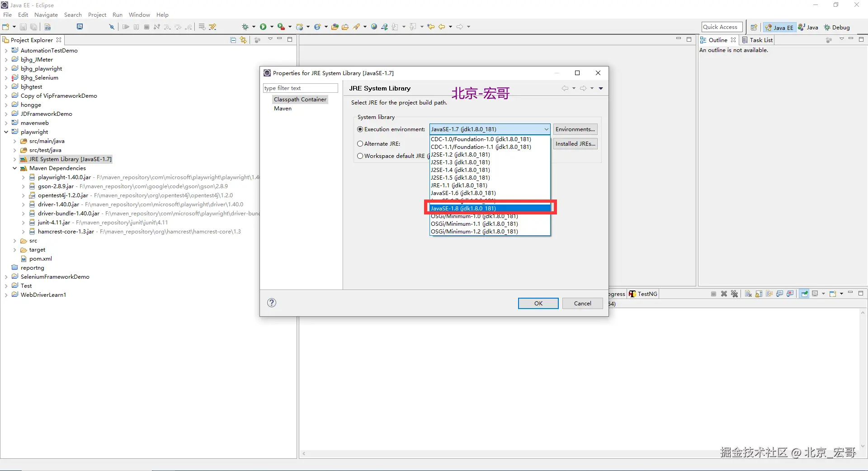
Task: Click Open Console icon in console toolbar
Action: coord(833,294)
